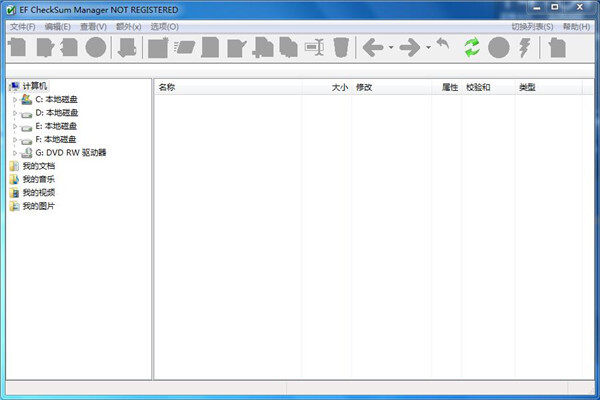Sort by the 名称 column header

(x=228, y=87)
